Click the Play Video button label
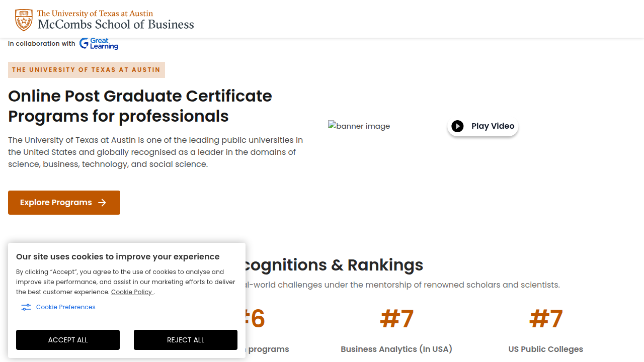This screenshot has width=644, height=362. 493,126
